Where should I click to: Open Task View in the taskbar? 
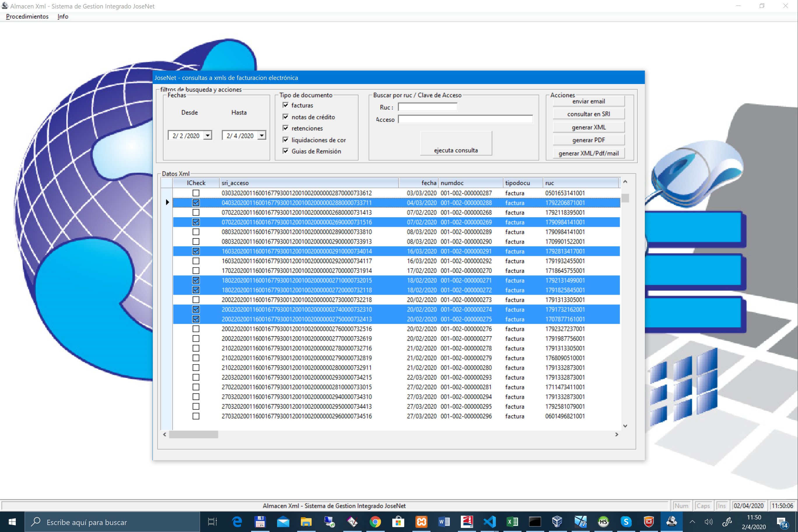[x=212, y=522]
